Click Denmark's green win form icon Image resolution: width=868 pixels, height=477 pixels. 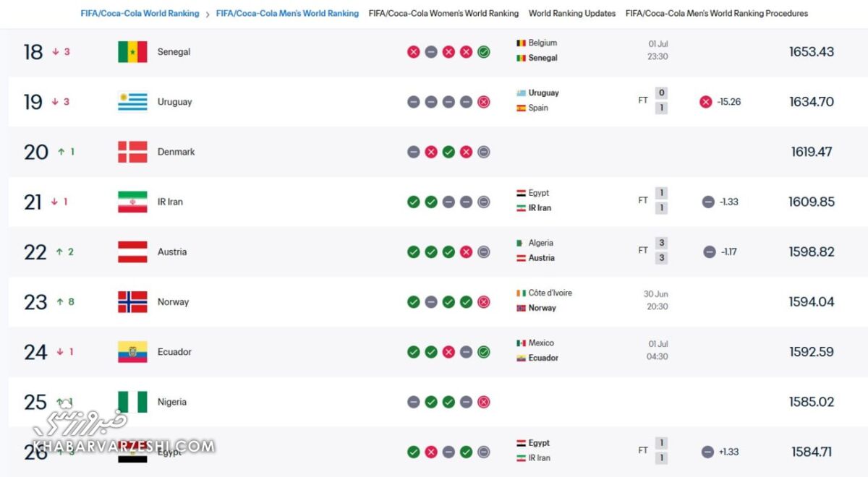448,152
